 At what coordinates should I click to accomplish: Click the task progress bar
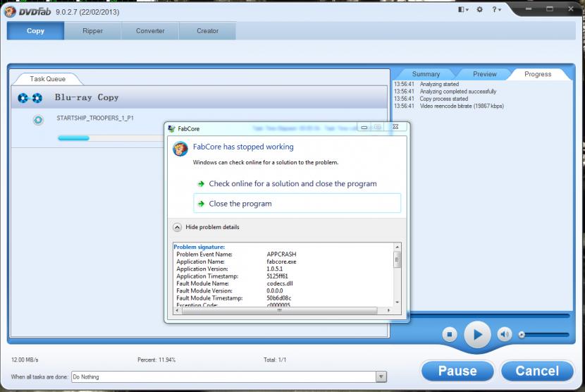(111, 138)
